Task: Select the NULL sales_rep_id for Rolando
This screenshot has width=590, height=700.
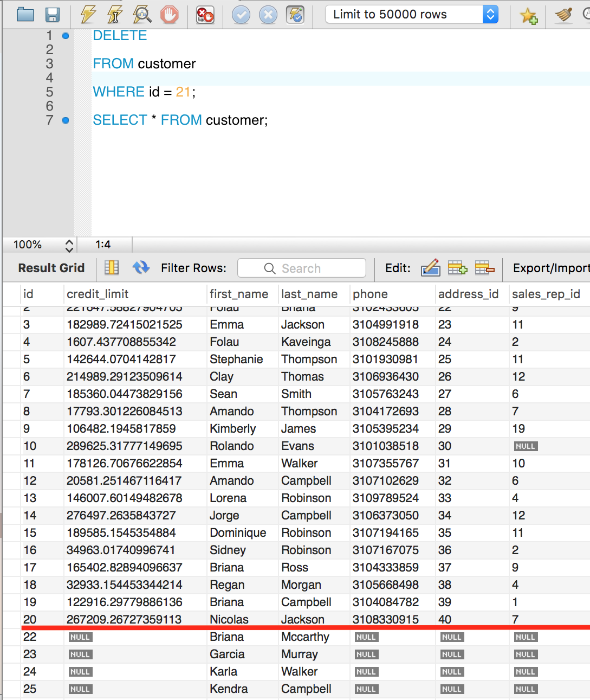Action: click(x=526, y=446)
